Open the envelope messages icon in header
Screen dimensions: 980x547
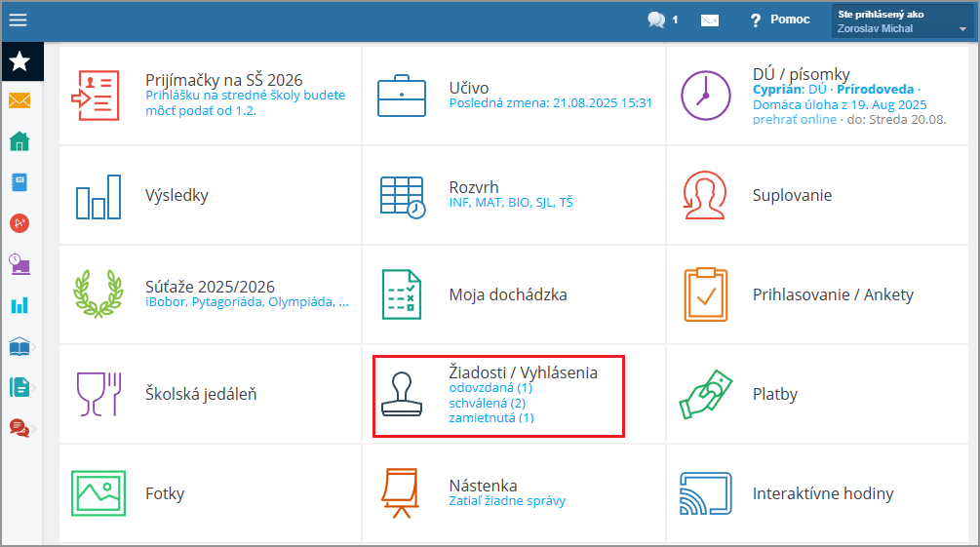[x=709, y=20]
